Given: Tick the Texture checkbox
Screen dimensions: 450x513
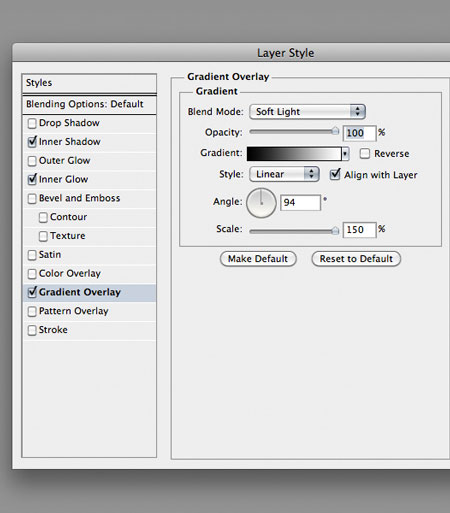Looking at the screenshot, I should pyautogui.click(x=43, y=236).
